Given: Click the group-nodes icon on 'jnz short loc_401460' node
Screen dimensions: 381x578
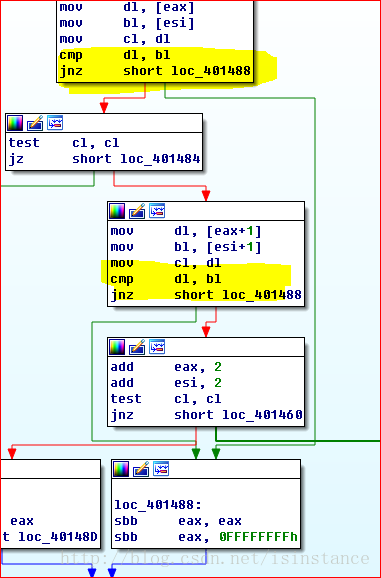Looking at the screenshot, I should click(x=157, y=347).
